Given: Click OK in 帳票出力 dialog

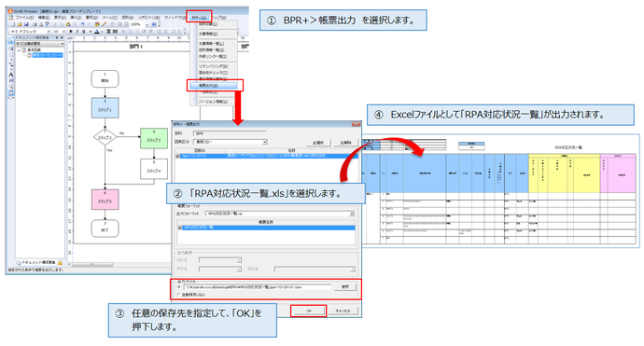Looking at the screenshot, I should click(x=309, y=311).
